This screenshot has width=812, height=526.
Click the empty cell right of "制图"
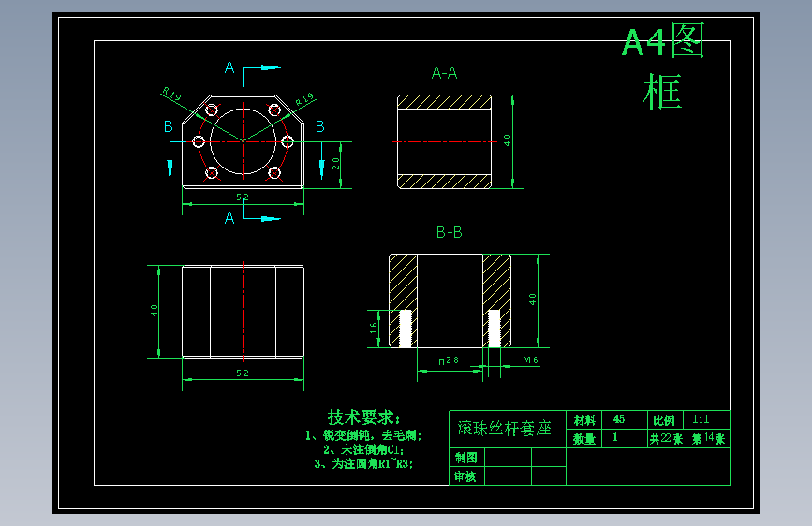[508, 458]
